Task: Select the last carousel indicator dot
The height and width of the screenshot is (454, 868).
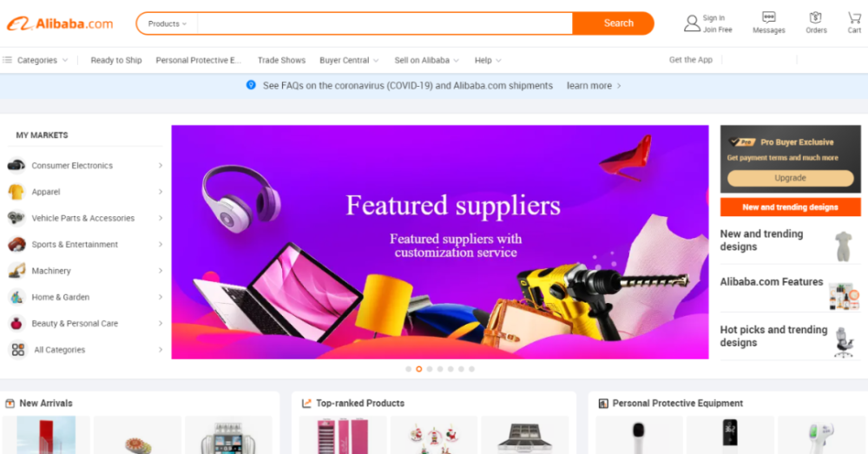Action: click(x=471, y=369)
